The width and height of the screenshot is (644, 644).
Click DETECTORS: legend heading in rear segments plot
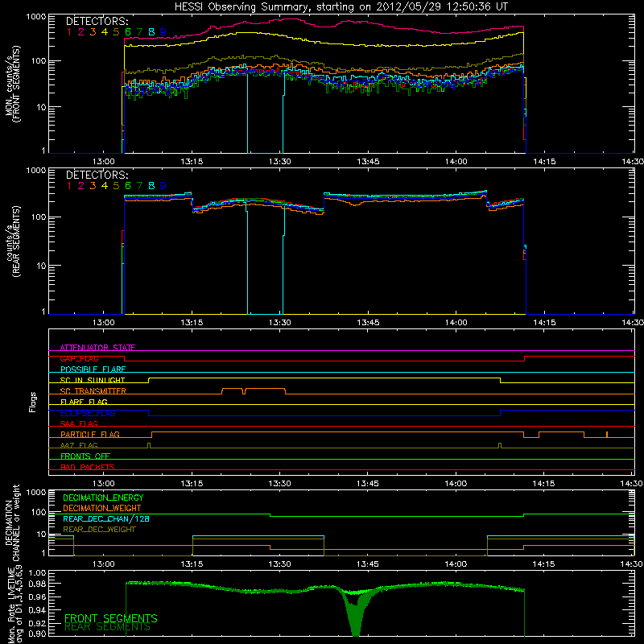tap(97, 175)
